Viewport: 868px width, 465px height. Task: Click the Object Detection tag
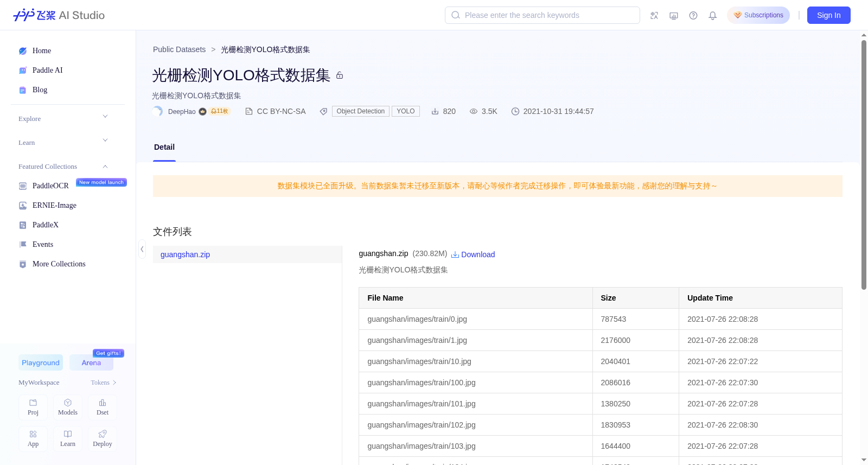(x=361, y=111)
